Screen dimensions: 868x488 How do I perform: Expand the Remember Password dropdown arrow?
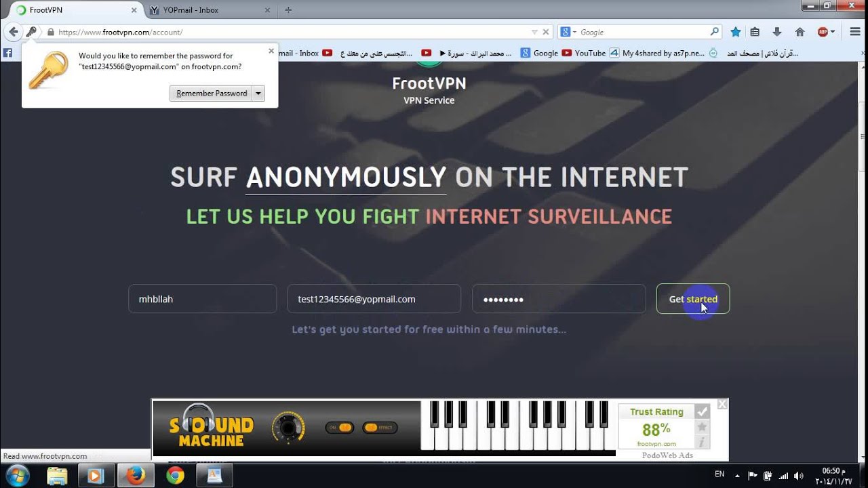click(x=258, y=94)
